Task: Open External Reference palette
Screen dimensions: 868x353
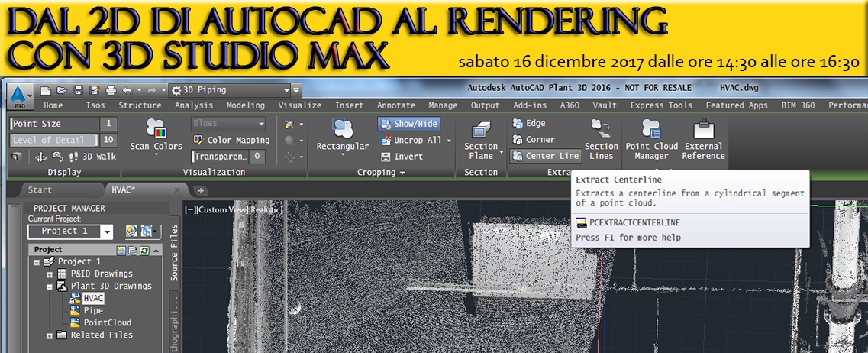Action: tap(703, 140)
